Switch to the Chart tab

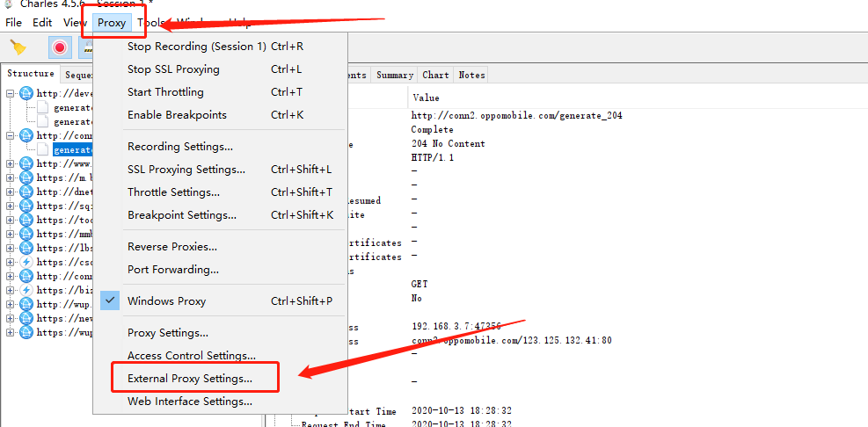pyautogui.click(x=435, y=76)
